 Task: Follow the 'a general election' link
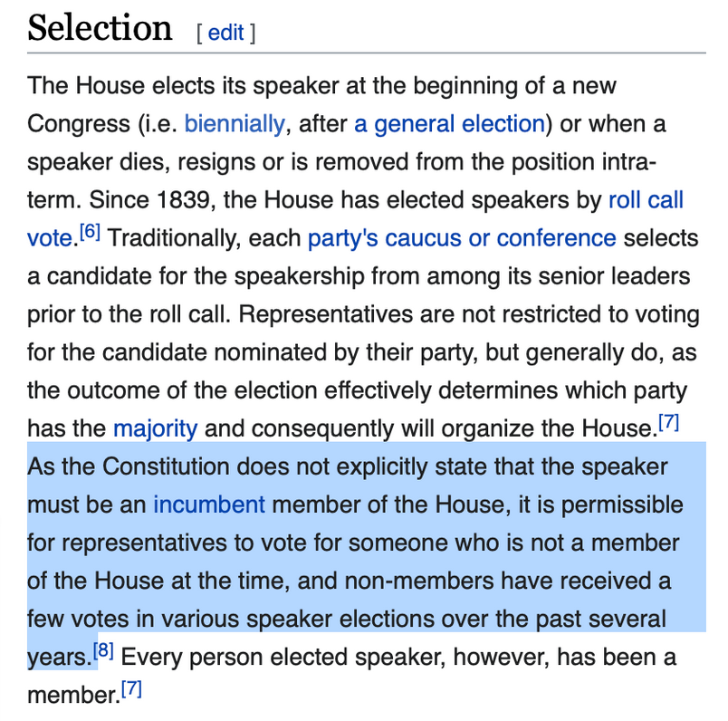(x=449, y=124)
